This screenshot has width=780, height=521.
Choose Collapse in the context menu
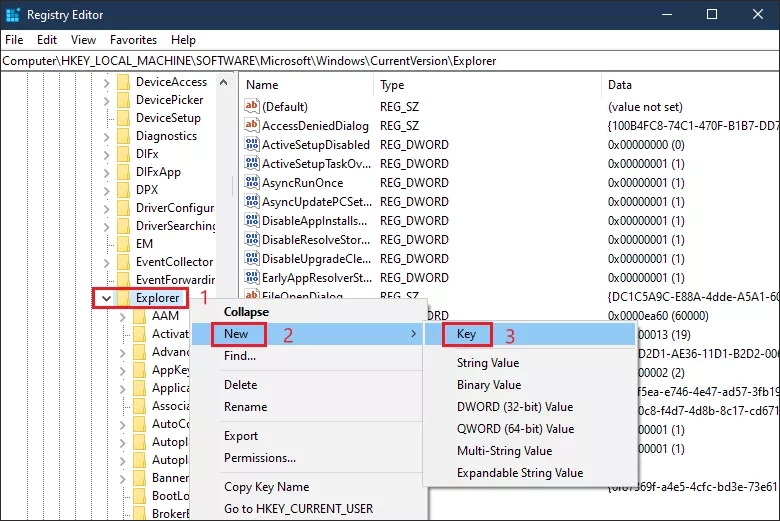pos(308,312)
